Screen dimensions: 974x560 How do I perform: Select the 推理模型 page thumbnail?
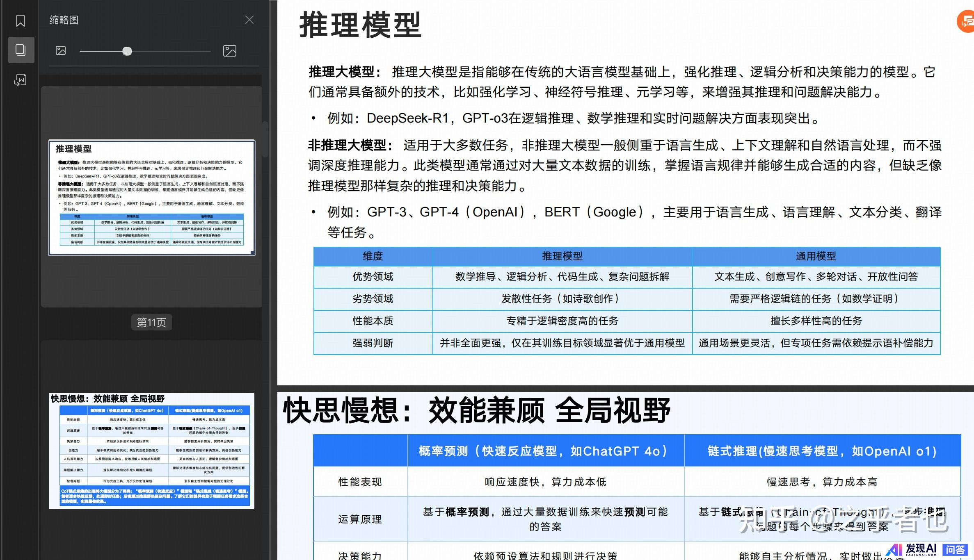[x=152, y=197]
